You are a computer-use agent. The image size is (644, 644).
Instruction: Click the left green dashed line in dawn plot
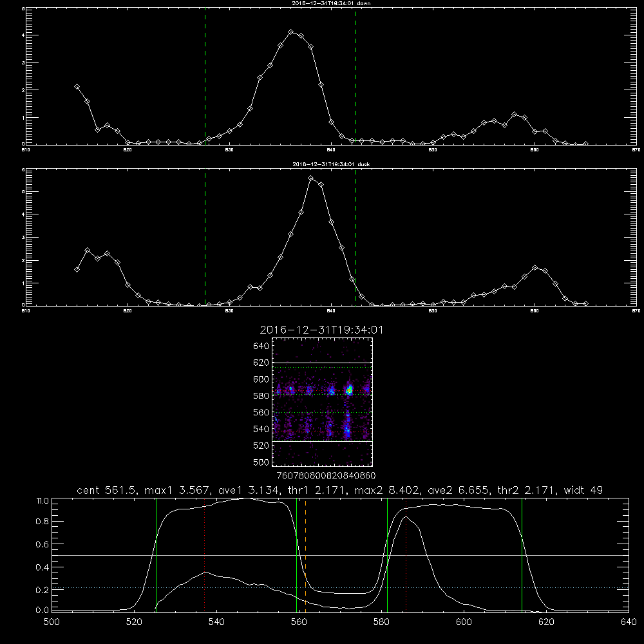pos(205,77)
